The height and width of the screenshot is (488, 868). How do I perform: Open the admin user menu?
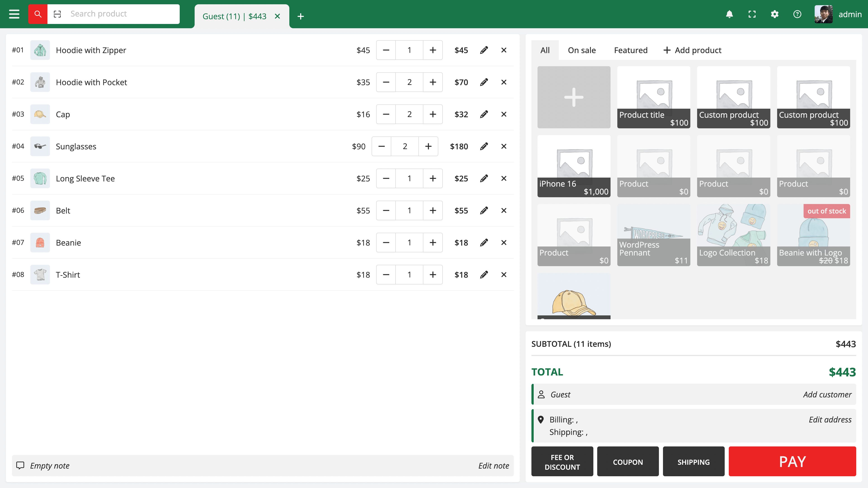point(838,14)
